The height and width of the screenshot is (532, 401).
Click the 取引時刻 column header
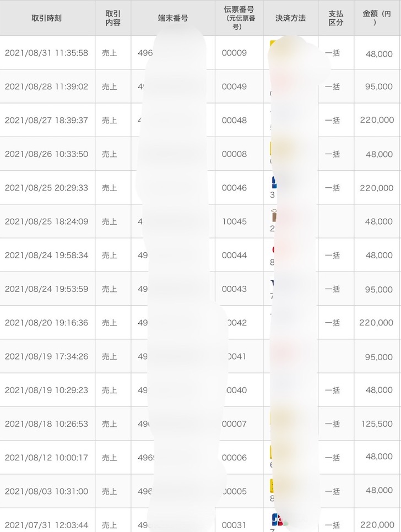coord(47,18)
